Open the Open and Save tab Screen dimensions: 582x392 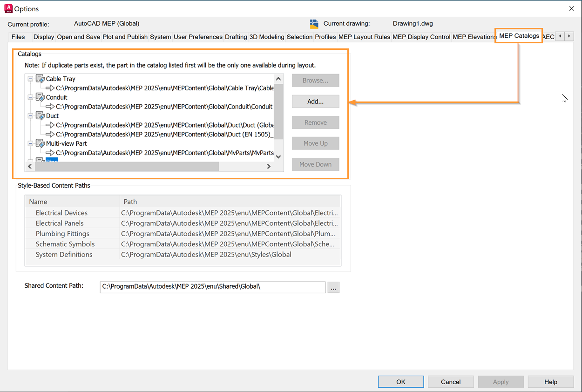[78, 37]
